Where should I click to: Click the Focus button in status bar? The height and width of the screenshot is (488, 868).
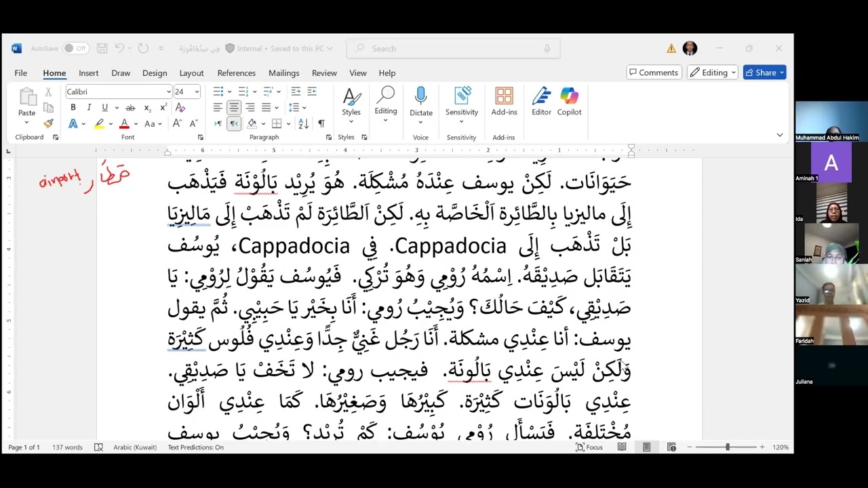pos(589,447)
